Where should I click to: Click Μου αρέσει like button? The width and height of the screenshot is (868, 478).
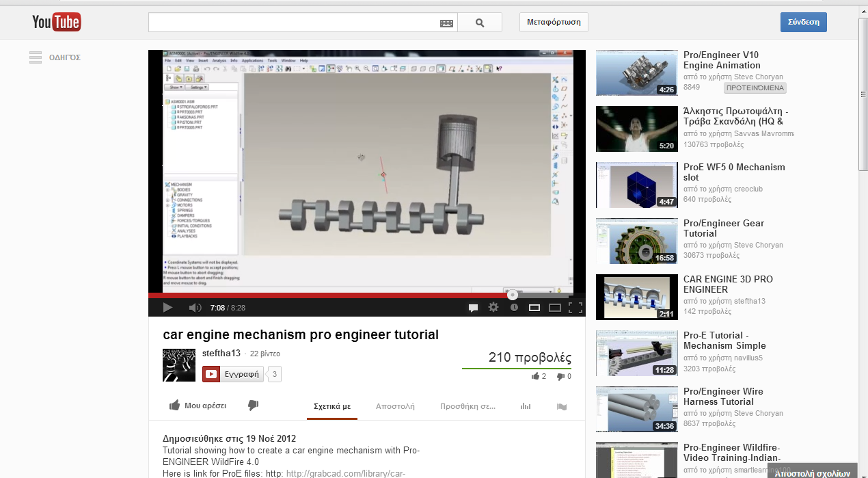[198, 406]
